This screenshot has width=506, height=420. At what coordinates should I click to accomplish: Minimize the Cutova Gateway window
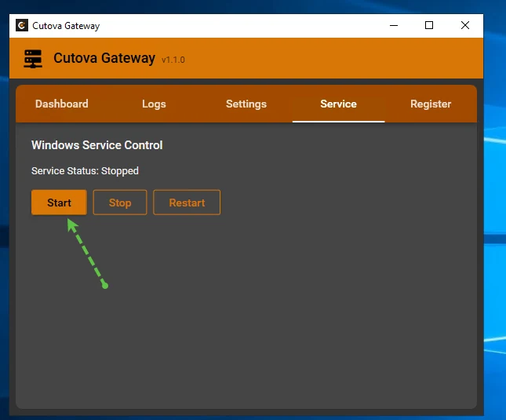pos(394,25)
